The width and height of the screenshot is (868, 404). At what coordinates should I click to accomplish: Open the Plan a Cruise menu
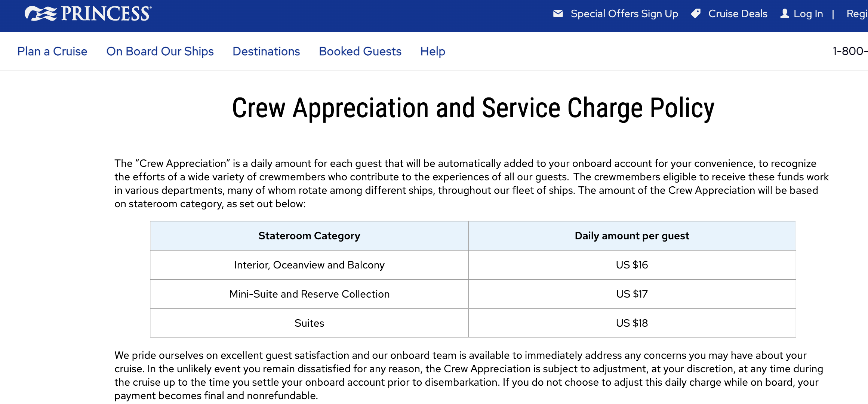[x=52, y=51]
